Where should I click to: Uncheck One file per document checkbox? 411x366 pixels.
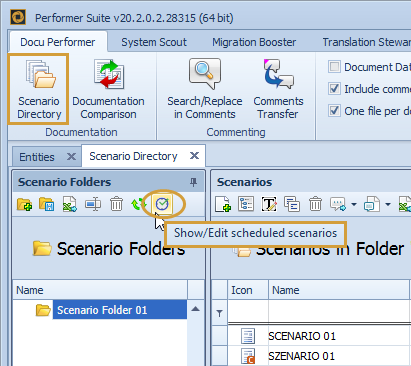point(334,110)
